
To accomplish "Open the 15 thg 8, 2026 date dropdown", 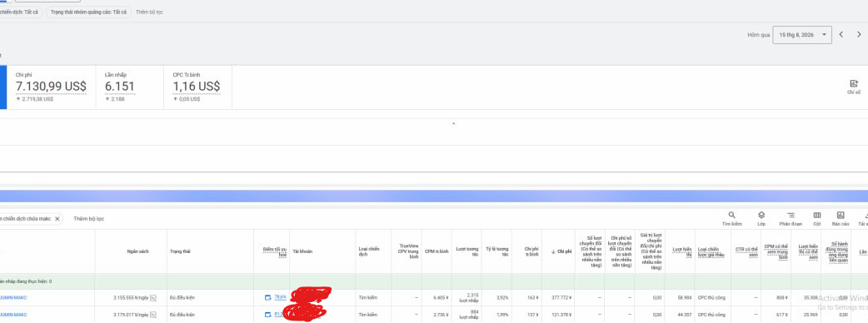I will pyautogui.click(x=802, y=34).
